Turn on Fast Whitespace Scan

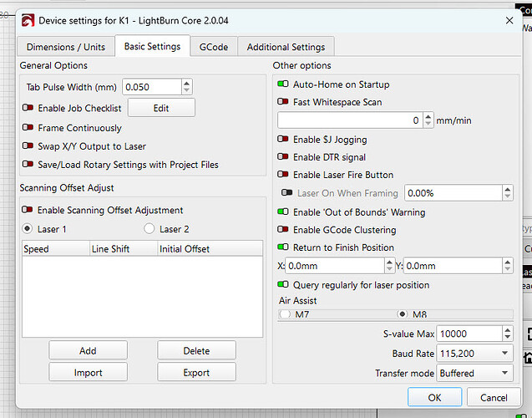coord(284,102)
